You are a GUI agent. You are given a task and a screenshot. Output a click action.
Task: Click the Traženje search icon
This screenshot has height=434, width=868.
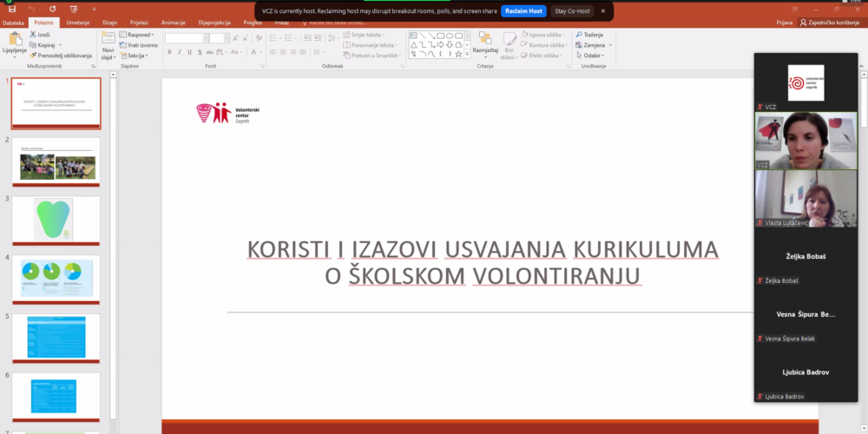coord(579,35)
